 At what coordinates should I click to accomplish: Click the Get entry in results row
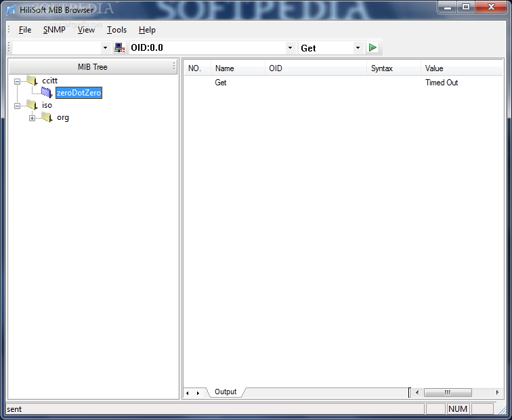[x=220, y=83]
